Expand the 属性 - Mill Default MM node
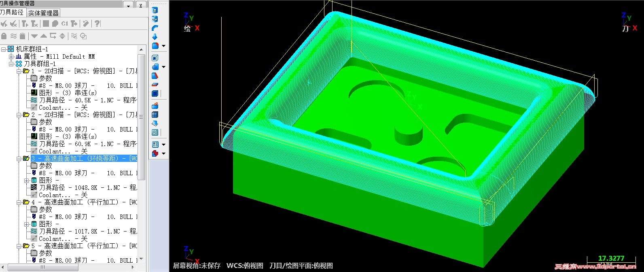This screenshot has height=272, width=644. tap(11, 57)
